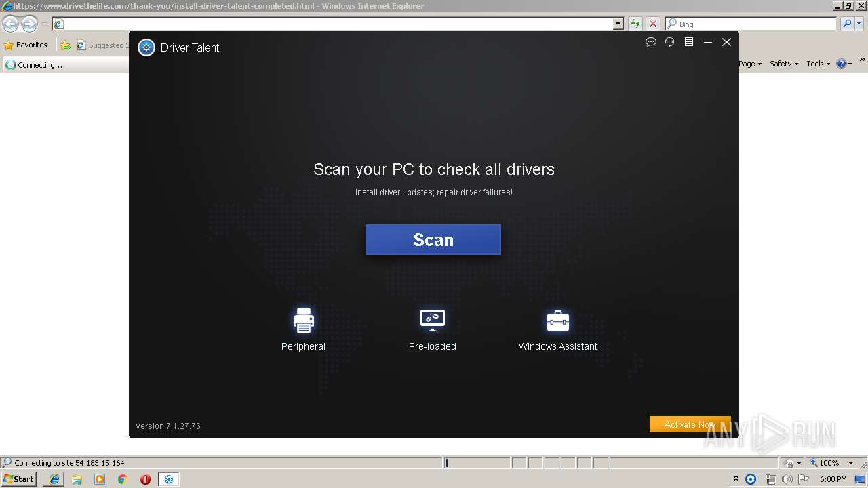Click the 6:00 PM clock

[x=833, y=479]
